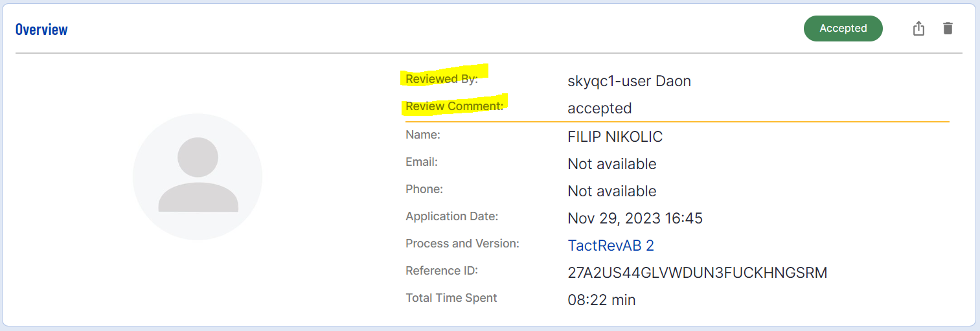This screenshot has width=980, height=331.
Task: Click the Reference ID value text
Action: point(697,273)
